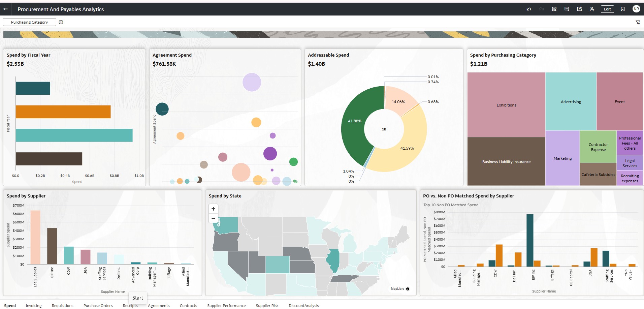Select the Exhibitions treemap tile
Viewport: 644px width, 309px height.
point(506,105)
